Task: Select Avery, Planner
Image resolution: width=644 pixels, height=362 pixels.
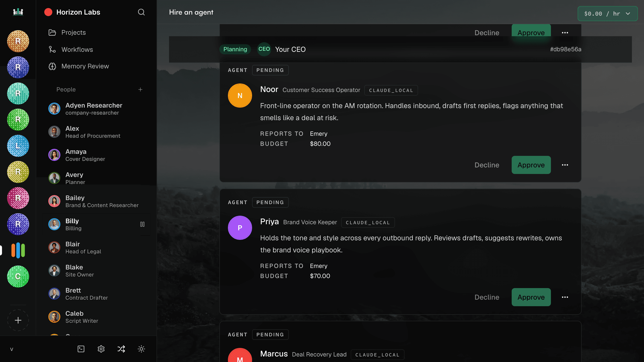Action: [96, 178]
